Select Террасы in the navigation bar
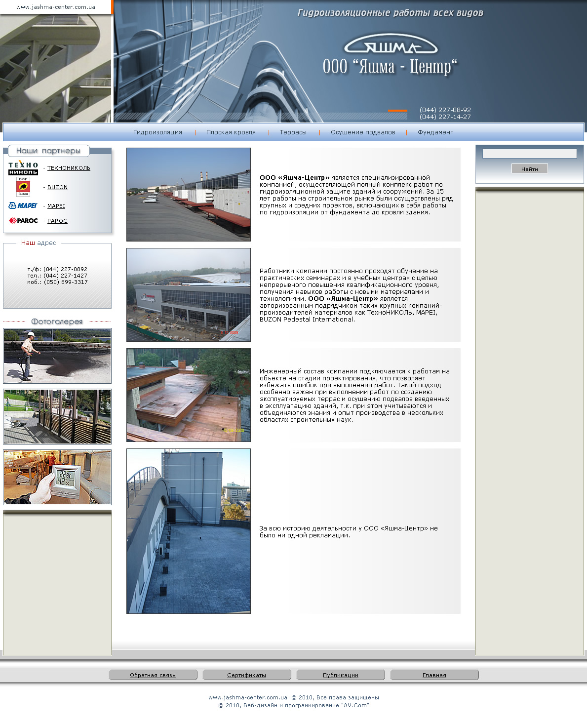Viewport: 587px width, 728px height. pyautogui.click(x=293, y=132)
